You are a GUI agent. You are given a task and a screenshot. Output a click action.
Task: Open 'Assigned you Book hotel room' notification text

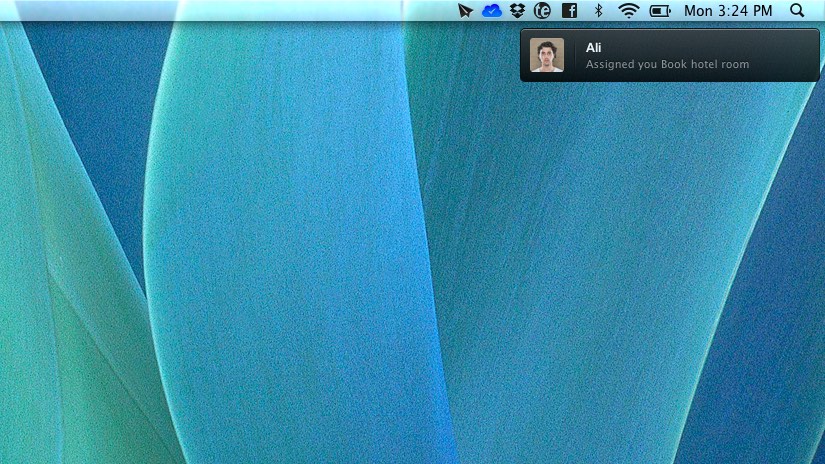pos(667,64)
